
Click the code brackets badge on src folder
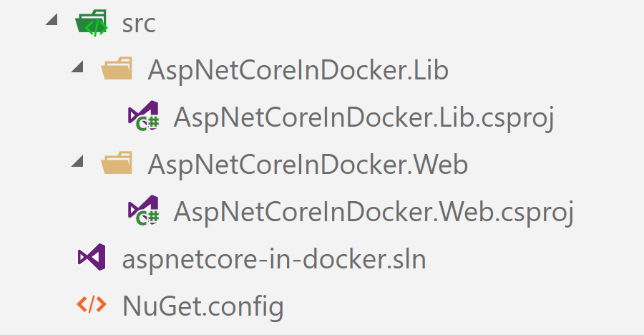pos(97,27)
